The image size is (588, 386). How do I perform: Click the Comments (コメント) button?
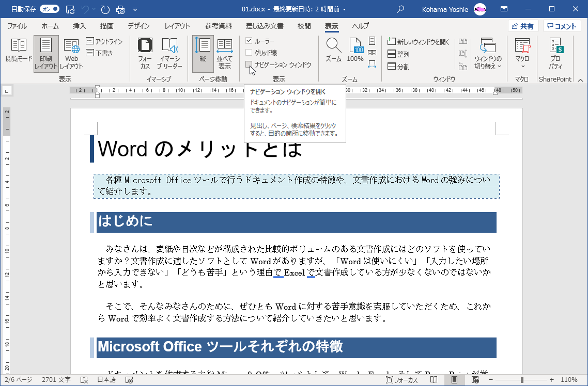[562, 26]
